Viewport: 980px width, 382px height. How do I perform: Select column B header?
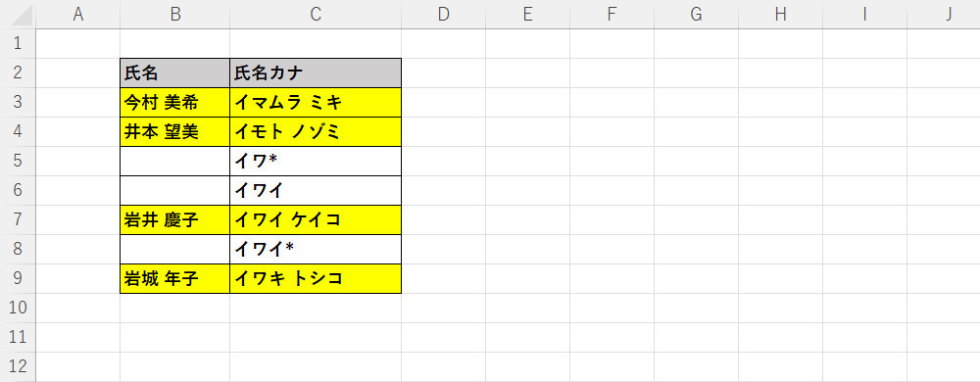175,15
